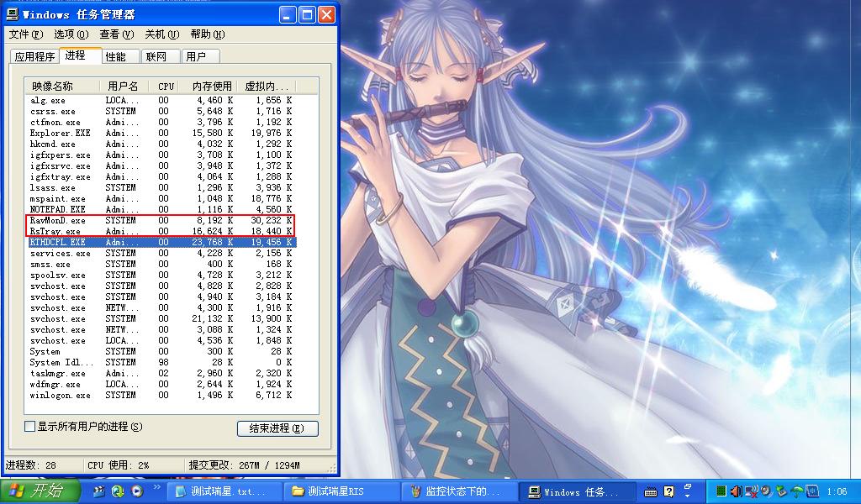Select the smss.exe process row
The height and width of the screenshot is (504, 861).
coord(162,265)
